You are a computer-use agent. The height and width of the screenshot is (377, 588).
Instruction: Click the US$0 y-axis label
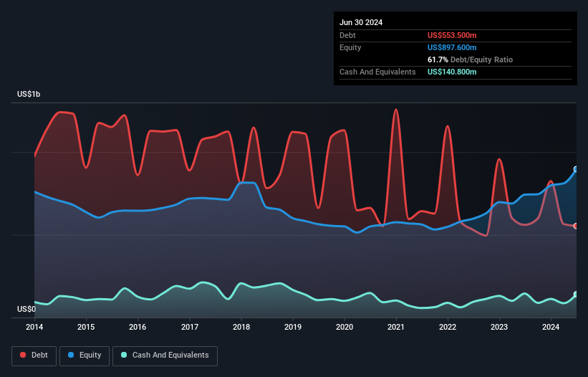pyautogui.click(x=26, y=309)
